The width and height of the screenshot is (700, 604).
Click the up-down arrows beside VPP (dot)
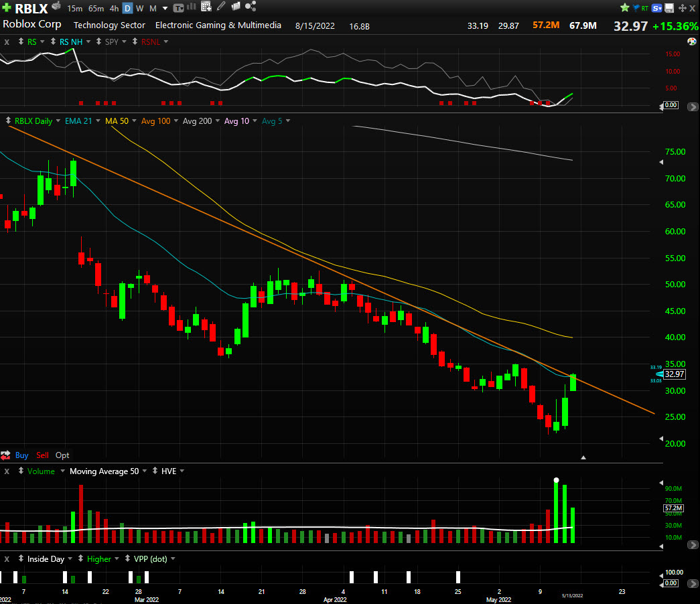coord(127,558)
